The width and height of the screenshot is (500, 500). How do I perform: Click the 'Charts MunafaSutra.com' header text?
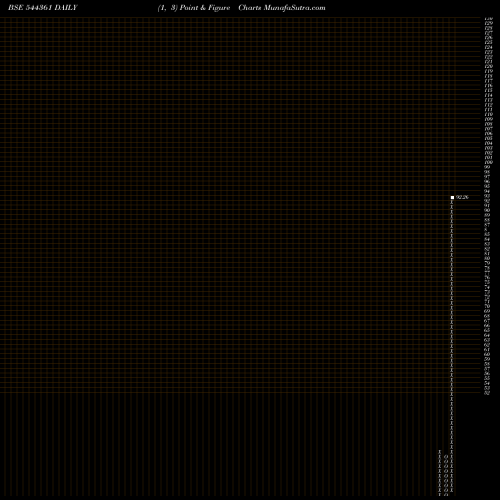pyautogui.click(x=282, y=8)
